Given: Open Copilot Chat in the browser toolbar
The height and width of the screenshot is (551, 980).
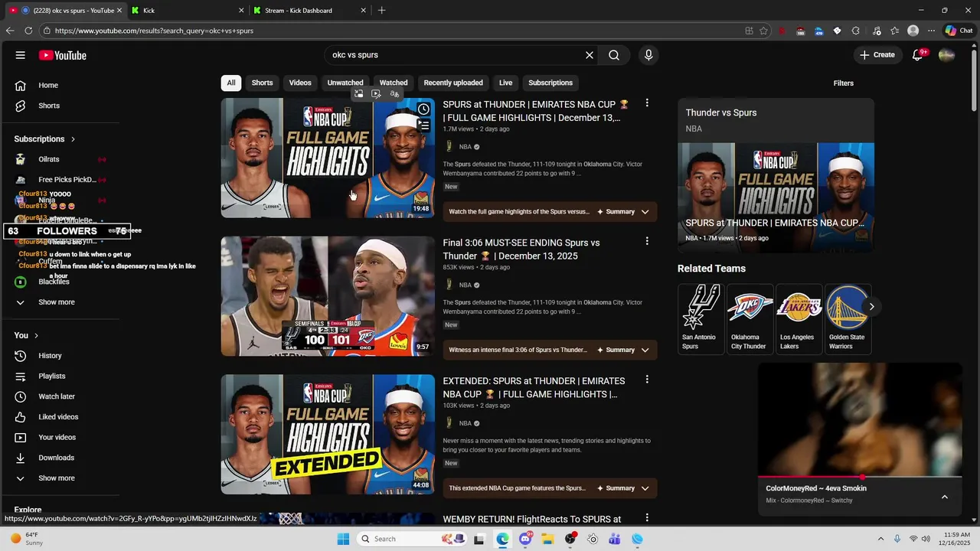Looking at the screenshot, I should pyautogui.click(x=959, y=31).
